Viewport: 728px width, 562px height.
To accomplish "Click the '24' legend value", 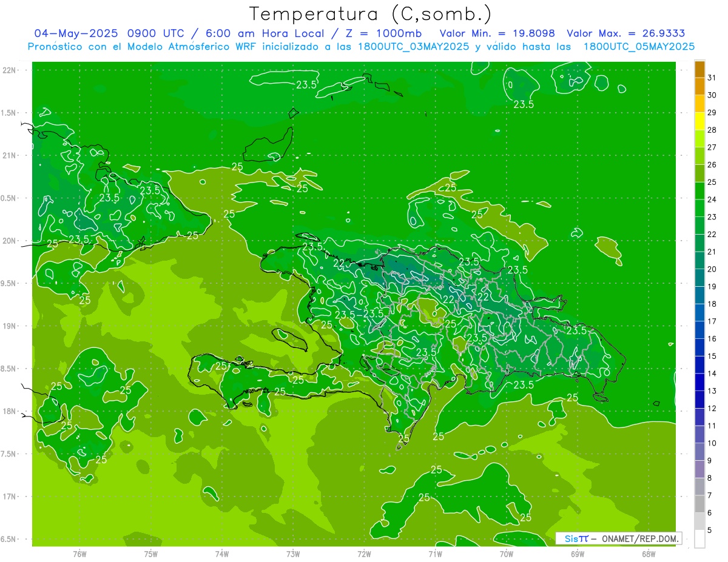I will tap(712, 199).
